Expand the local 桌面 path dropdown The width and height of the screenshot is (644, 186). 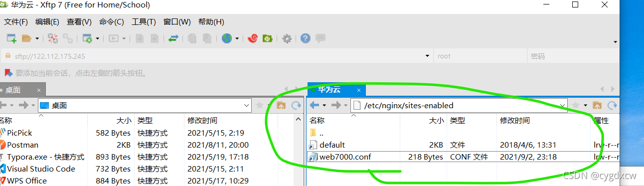tap(247, 105)
